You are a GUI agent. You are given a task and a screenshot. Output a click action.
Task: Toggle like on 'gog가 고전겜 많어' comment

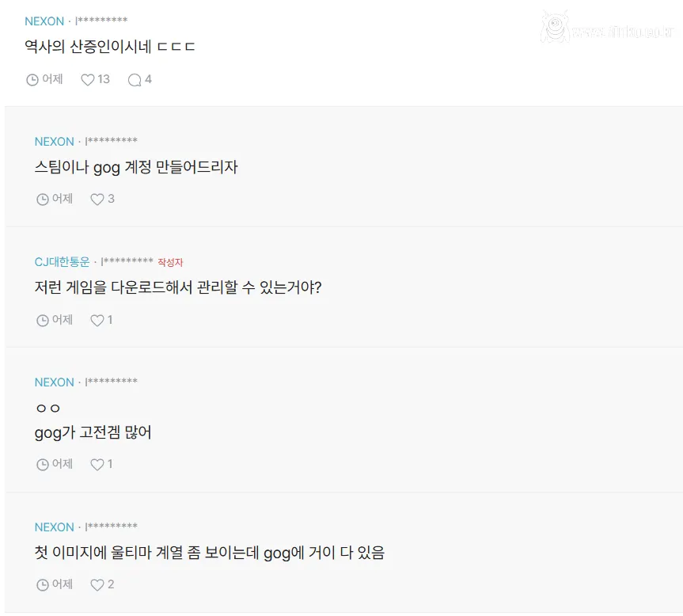click(x=97, y=465)
